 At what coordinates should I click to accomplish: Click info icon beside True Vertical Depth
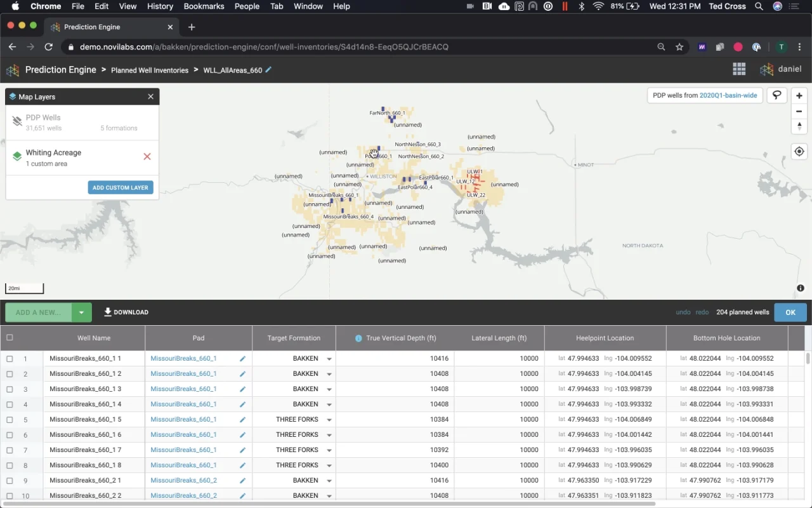(x=358, y=338)
